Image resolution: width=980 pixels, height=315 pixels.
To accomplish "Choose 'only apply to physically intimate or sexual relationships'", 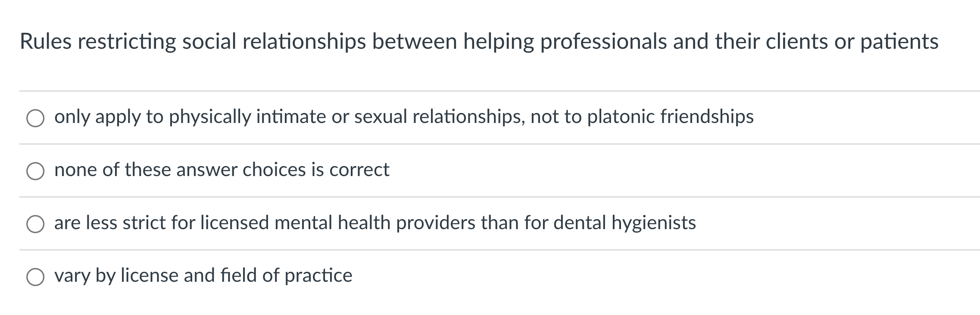I will (x=36, y=117).
